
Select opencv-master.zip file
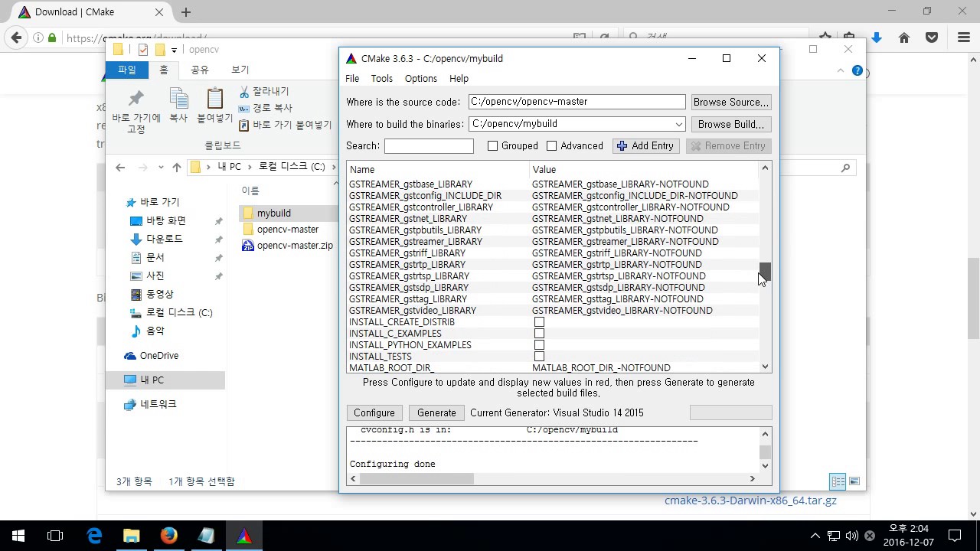pos(287,245)
